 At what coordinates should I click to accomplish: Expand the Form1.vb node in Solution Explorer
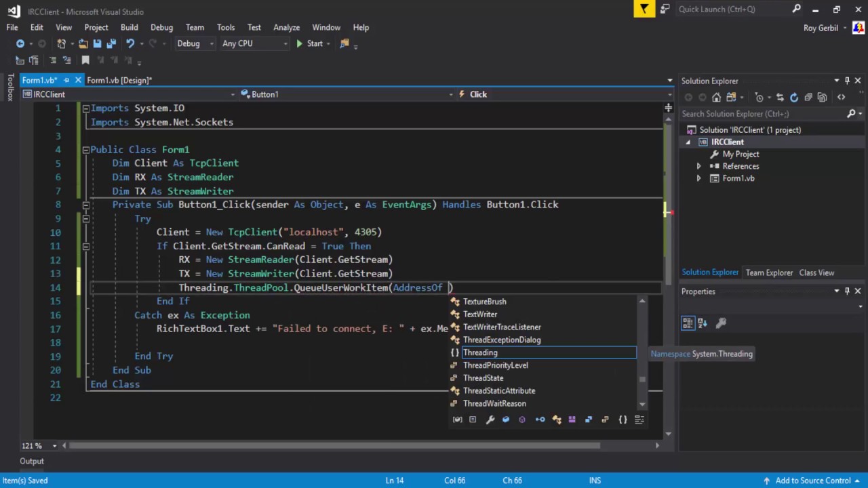pos(698,178)
